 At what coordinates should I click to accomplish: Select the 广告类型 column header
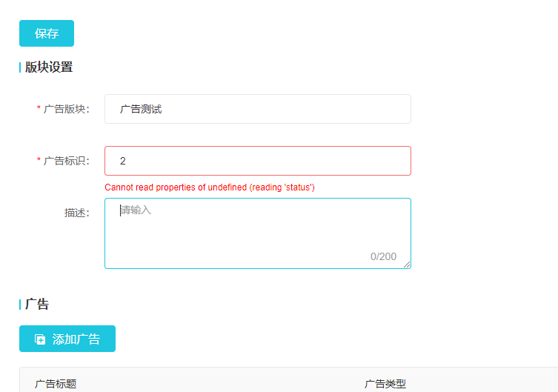(x=385, y=384)
